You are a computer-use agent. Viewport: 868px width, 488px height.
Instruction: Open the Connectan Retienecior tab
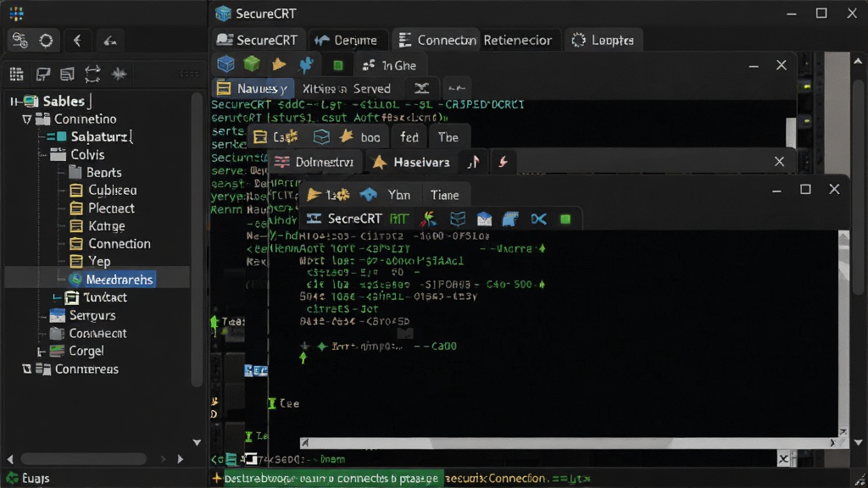point(476,41)
